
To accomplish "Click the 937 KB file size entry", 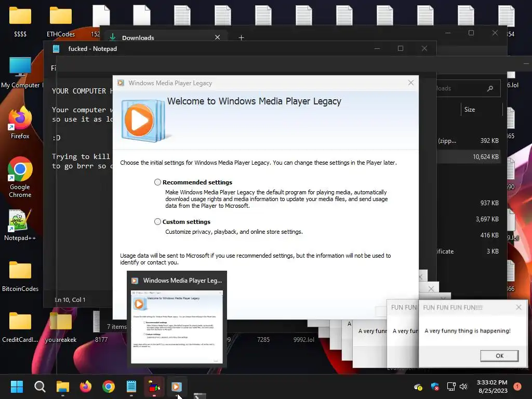I will pyautogui.click(x=489, y=203).
